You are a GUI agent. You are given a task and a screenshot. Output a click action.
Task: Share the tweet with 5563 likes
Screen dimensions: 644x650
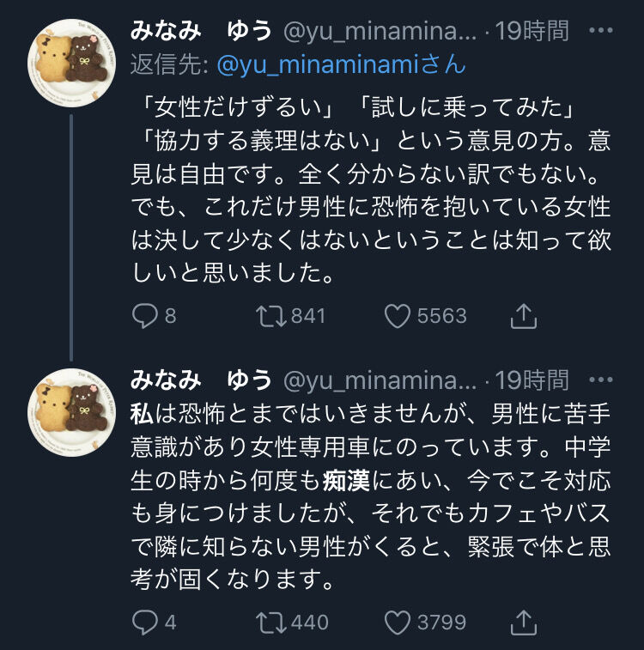coord(523,316)
